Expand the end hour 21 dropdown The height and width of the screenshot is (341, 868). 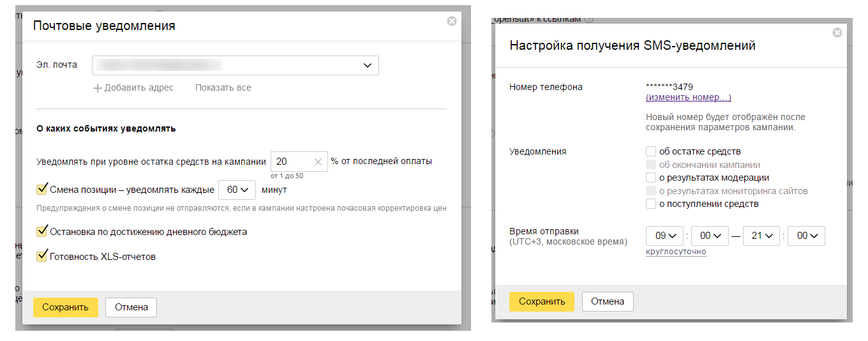(x=761, y=236)
